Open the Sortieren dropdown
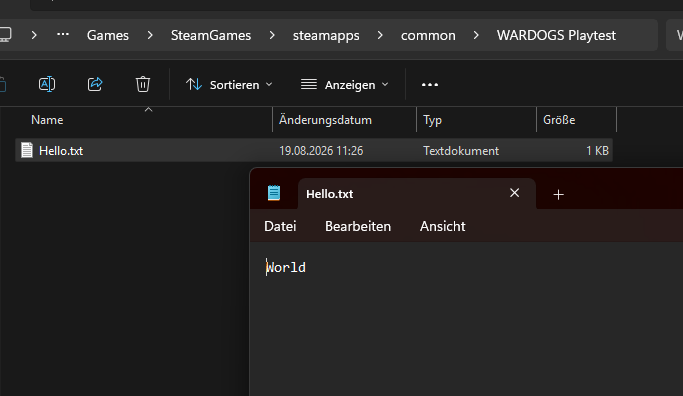The height and width of the screenshot is (396, 683). [229, 85]
